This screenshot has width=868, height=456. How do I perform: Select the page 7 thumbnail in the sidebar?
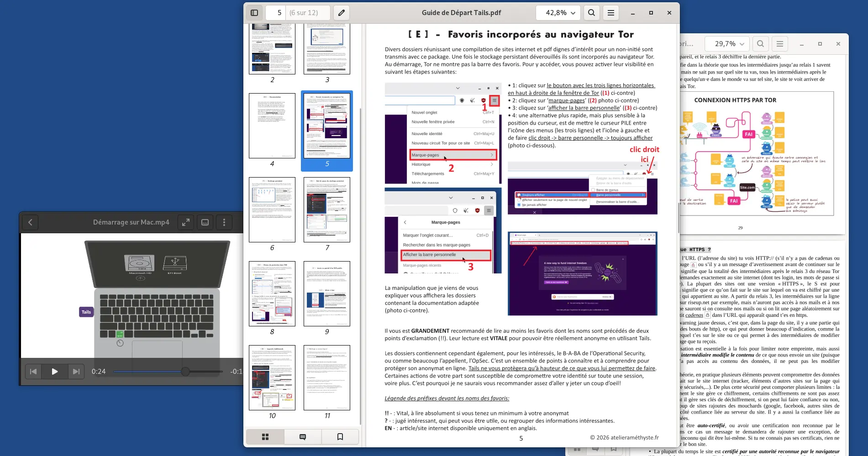[x=327, y=210]
